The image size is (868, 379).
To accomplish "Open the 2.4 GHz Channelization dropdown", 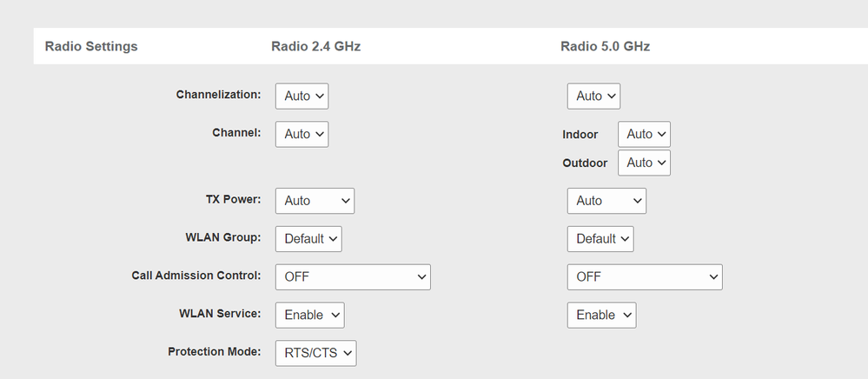I will click(301, 96).
